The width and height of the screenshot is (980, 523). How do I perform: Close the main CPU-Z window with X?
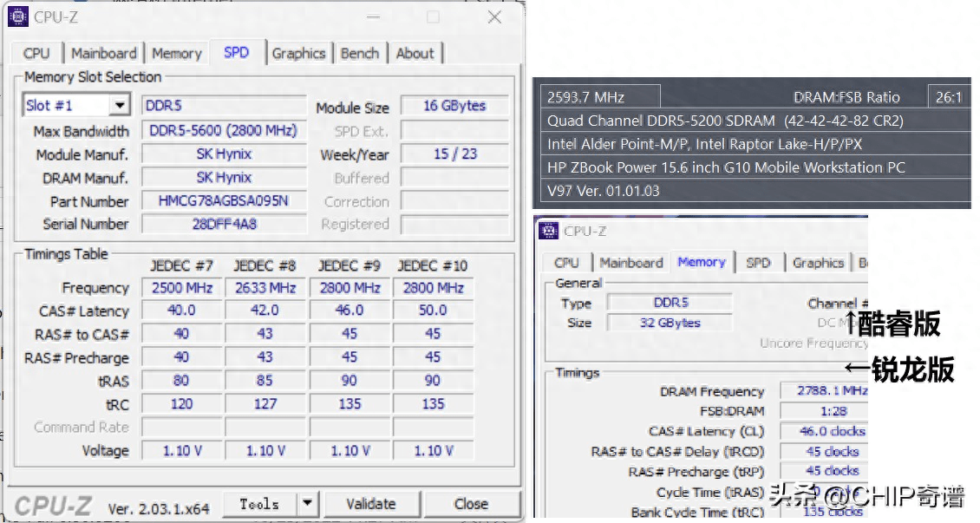pos(494,16)
